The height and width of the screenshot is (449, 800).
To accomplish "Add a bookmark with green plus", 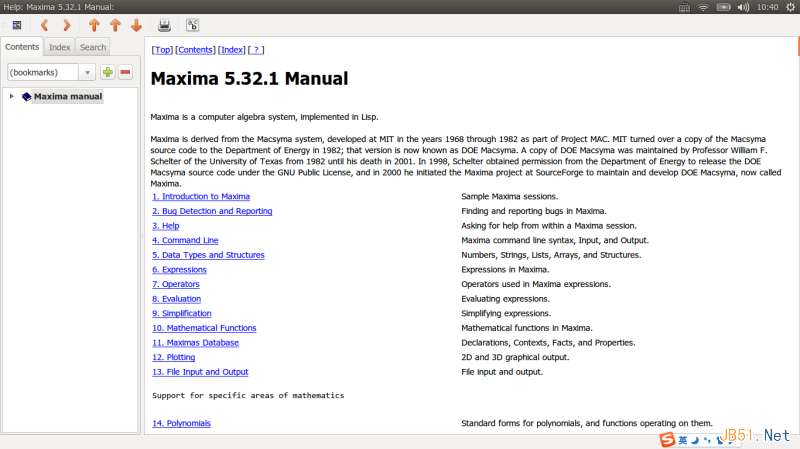I will [x=108, y=72].
